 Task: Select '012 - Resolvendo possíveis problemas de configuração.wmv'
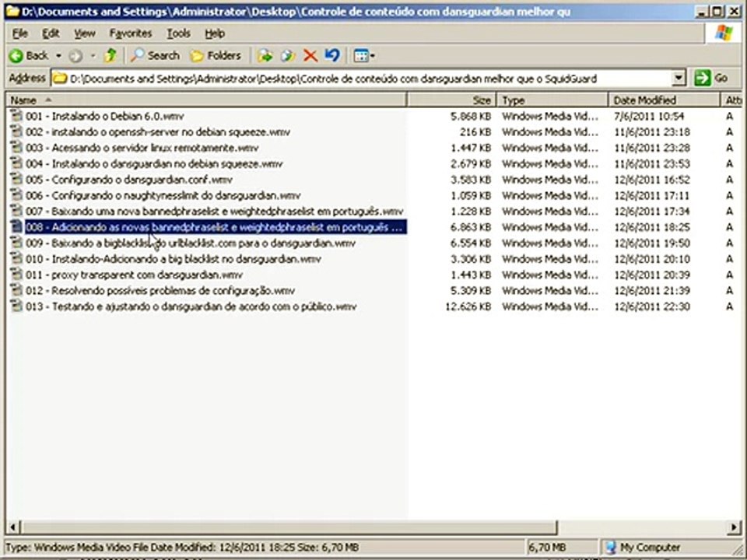[x=160, y=291]
